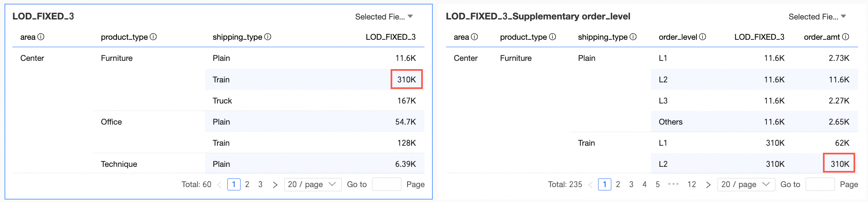
Task: Go to page 3 in left table
Action: coord(260,184)
